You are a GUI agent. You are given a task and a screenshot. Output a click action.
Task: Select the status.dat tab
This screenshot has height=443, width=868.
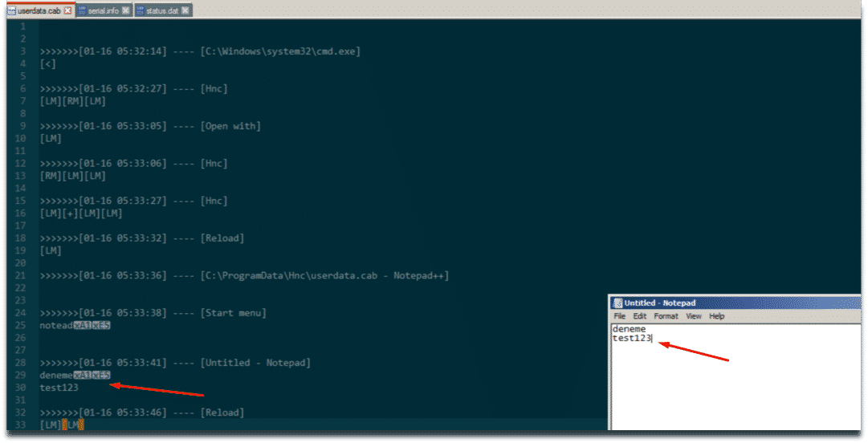click(x=163, y=10)
